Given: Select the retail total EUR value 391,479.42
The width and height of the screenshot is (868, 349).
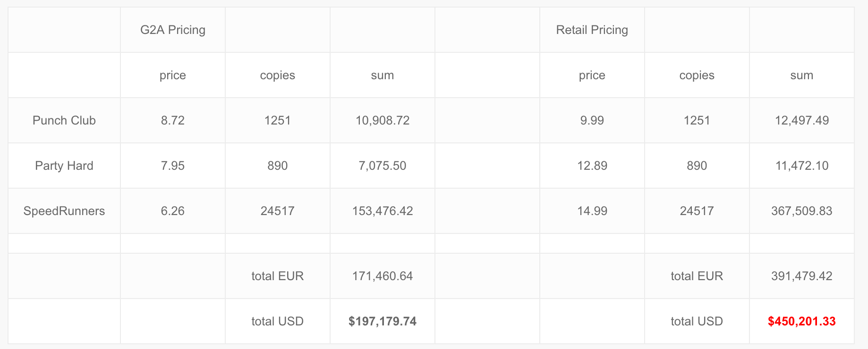Looking at the screenshot, I should click(802, 276).
